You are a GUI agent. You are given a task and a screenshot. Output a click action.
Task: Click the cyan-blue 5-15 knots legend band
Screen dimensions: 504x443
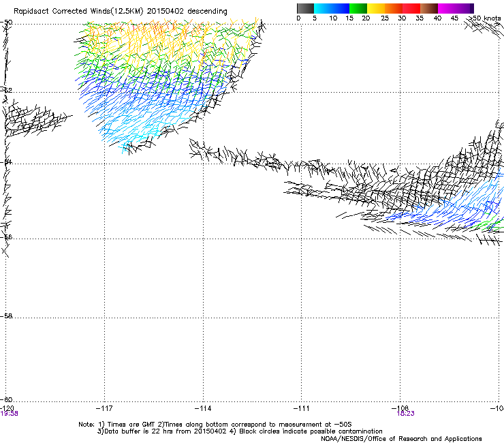(x=332, y=8)
